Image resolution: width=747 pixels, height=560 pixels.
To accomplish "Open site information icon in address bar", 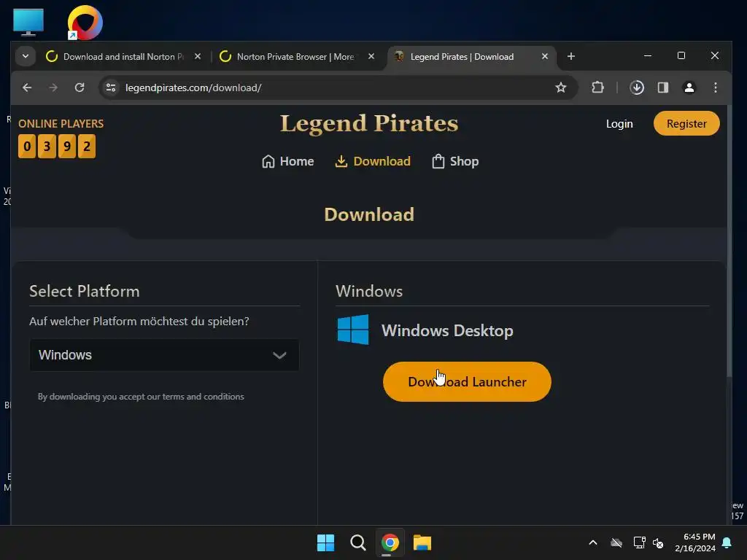I will coord(111,87).
